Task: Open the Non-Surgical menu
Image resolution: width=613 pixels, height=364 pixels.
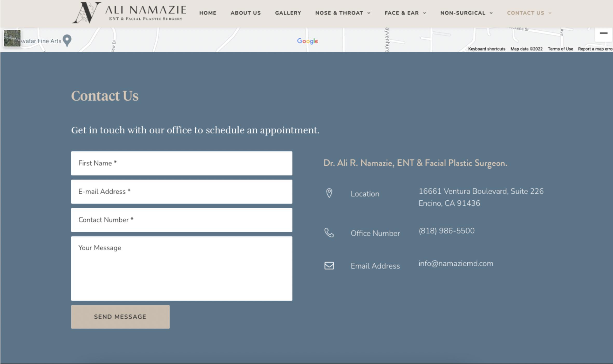Action: pyautogui.click(x=463, y=13)
